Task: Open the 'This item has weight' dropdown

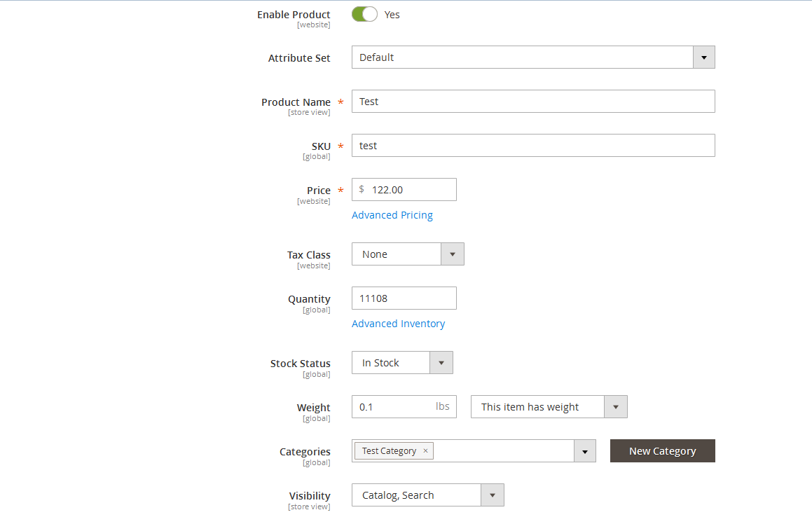Action: [549, 407]
